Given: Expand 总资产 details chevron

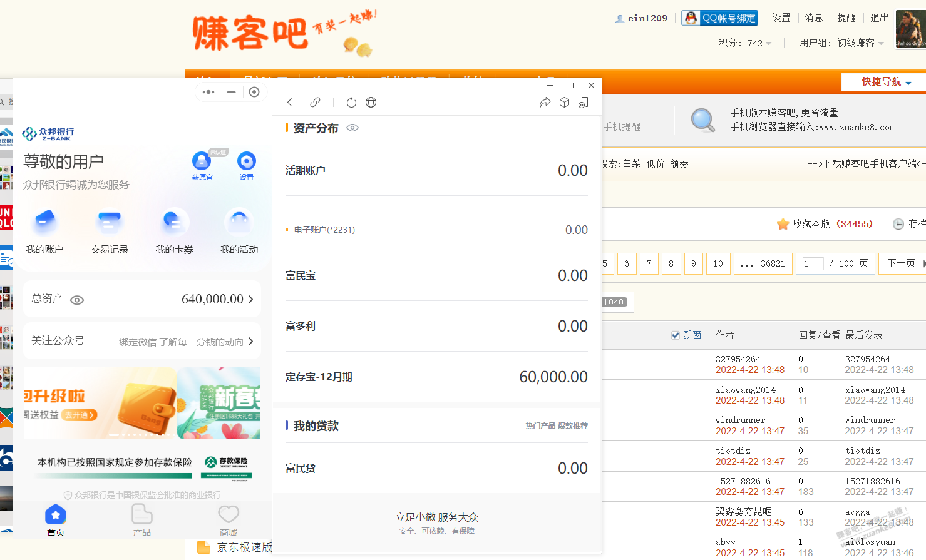Looking at the screenshot, I should (x=250, y=299).
